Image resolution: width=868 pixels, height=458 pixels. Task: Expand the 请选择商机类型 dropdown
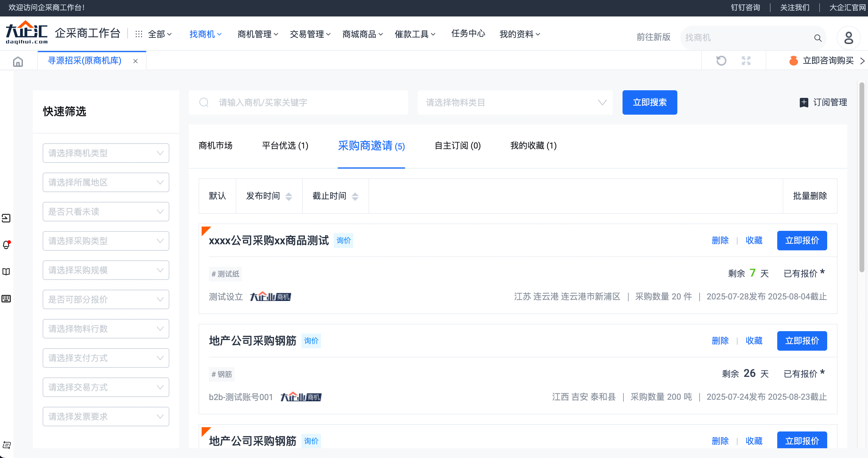tap(106, 153)
